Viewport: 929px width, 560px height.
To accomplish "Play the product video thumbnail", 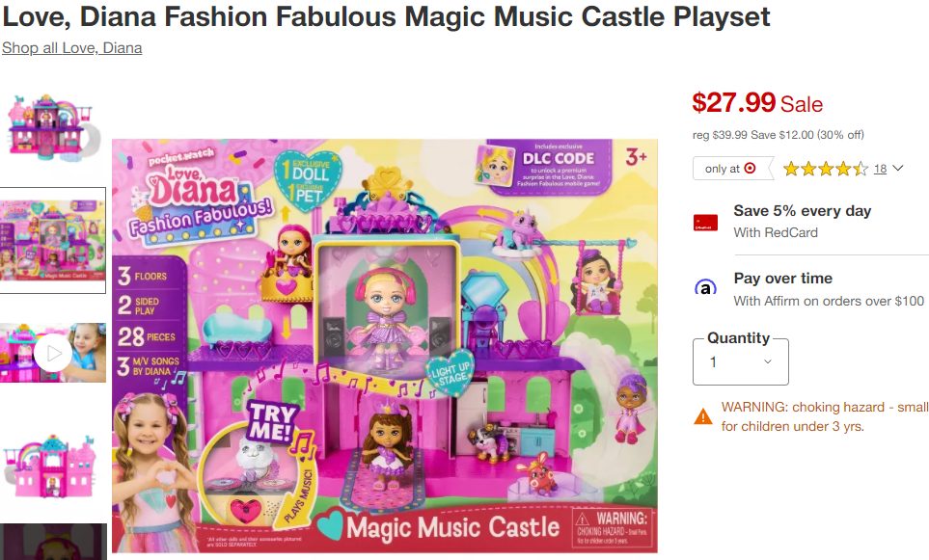I will [53, 354].
